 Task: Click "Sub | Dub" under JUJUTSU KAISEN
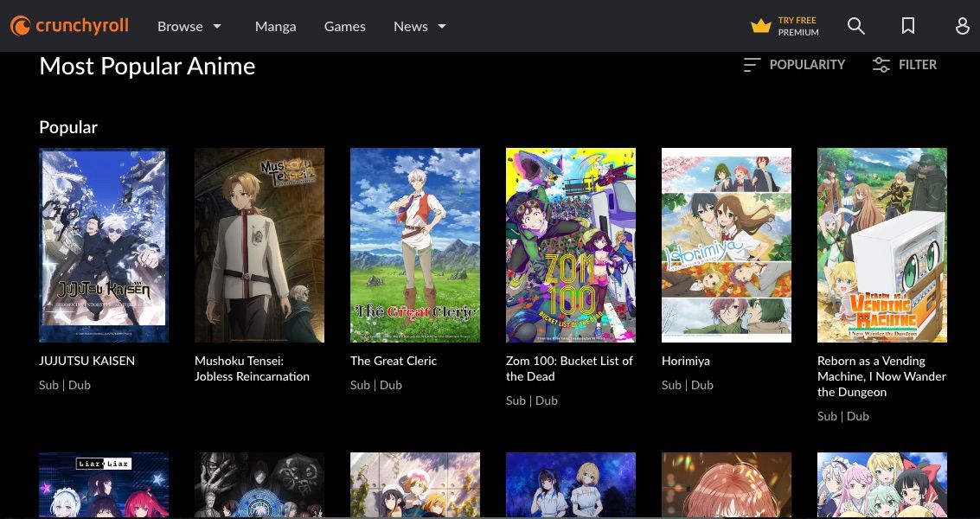(x=64, y=385)
